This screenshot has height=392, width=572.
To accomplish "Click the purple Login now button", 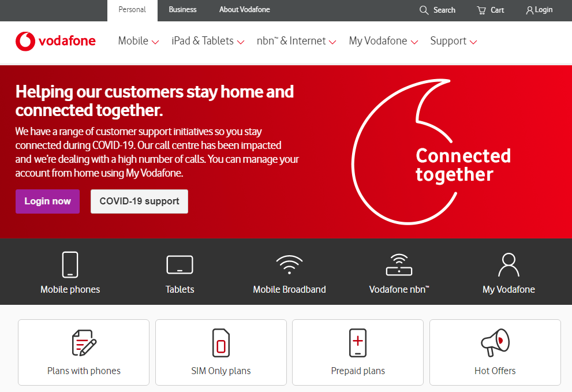I will (47, 201).
